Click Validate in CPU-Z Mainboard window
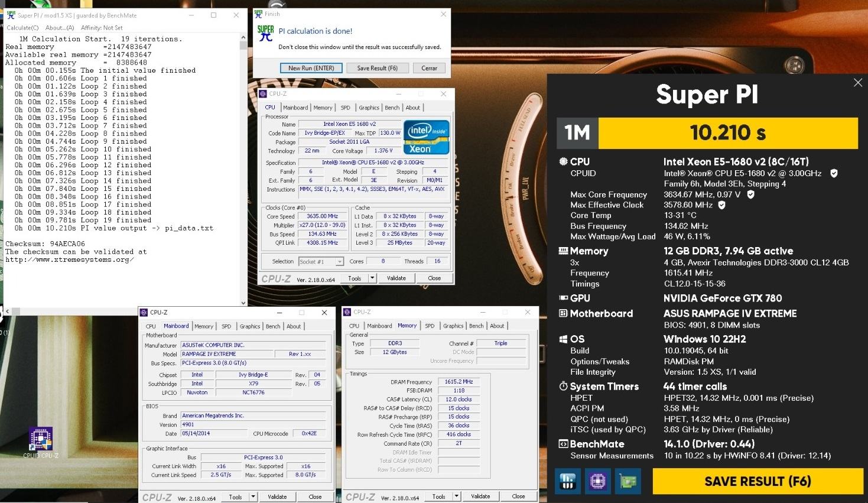The height and width of the screenshot is (503, 868). [277, 496]
